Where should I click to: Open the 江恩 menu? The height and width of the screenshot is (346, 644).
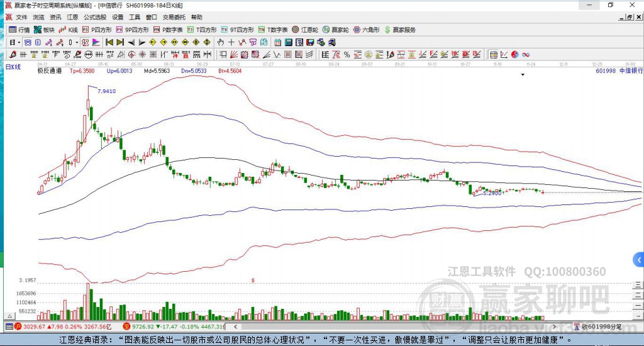tap(72, 17)
